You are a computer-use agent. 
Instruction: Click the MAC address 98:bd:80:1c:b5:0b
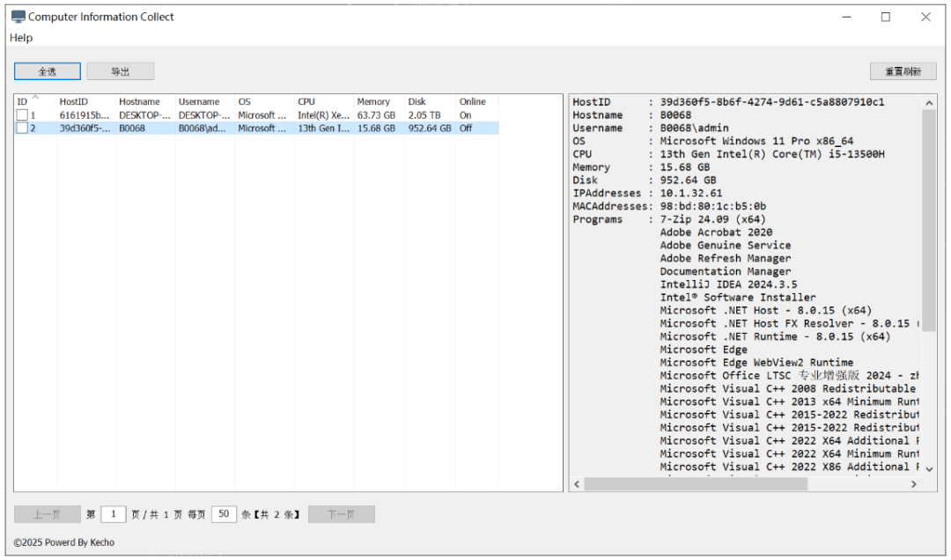pyautogui.click(x=712, y=206)
